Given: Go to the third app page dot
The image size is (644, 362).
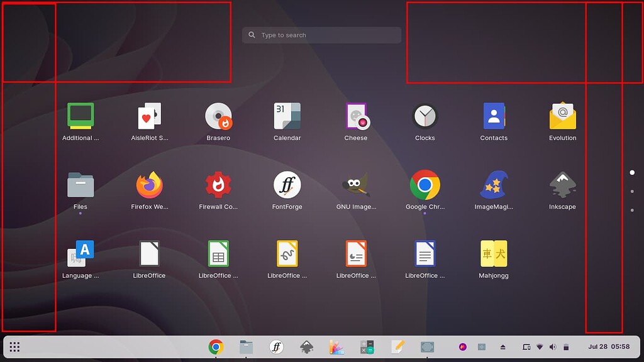Looking at the screenshot, I should (x=632, y=210).
